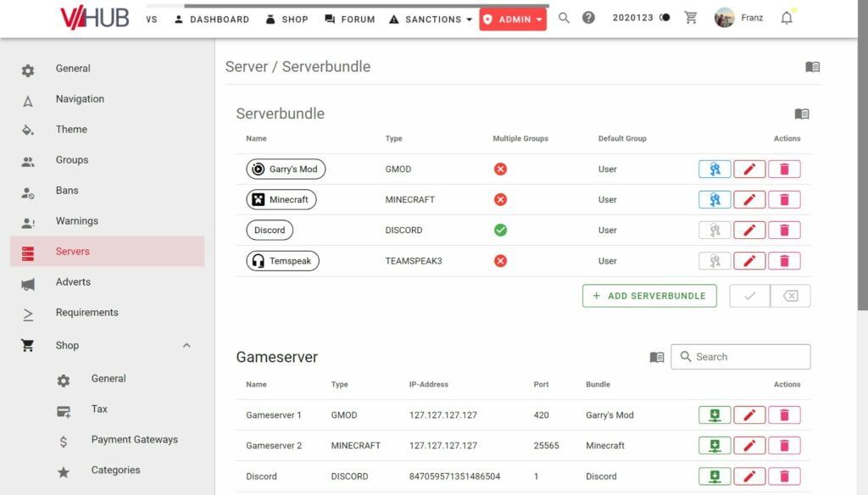Screen dimensions: 868x495
Task: Click Add Serverbundle button
Action: (x=649, y=296)
